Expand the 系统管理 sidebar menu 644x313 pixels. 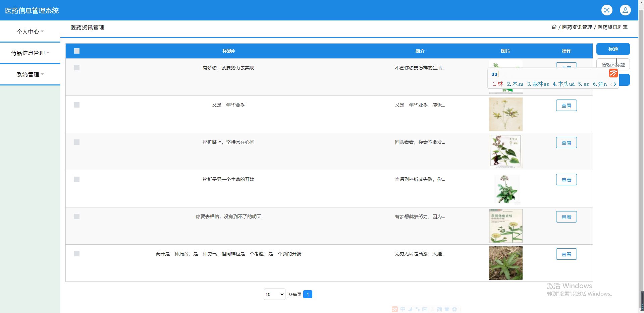coord(30,74)
